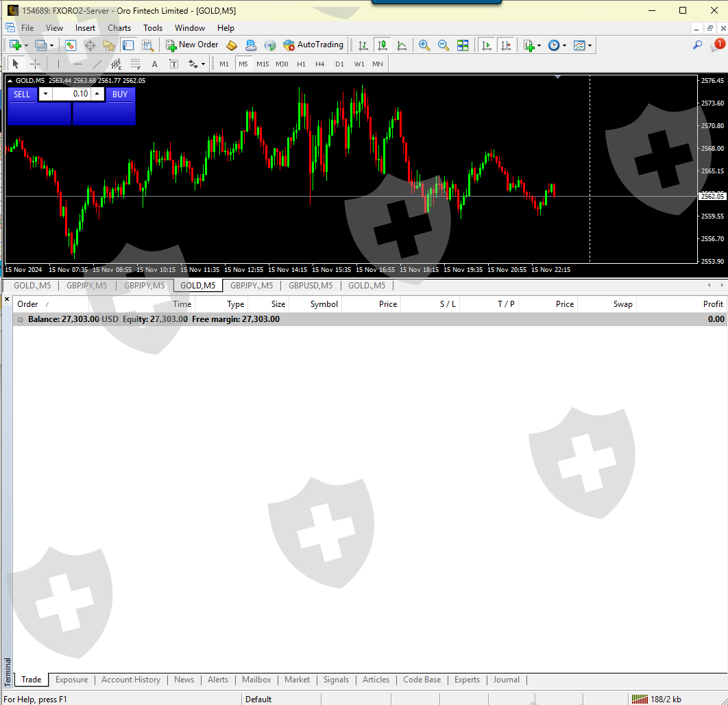Open the Charts menu
This screenshot has width=728, height=705.
click(x=119, y=28)
